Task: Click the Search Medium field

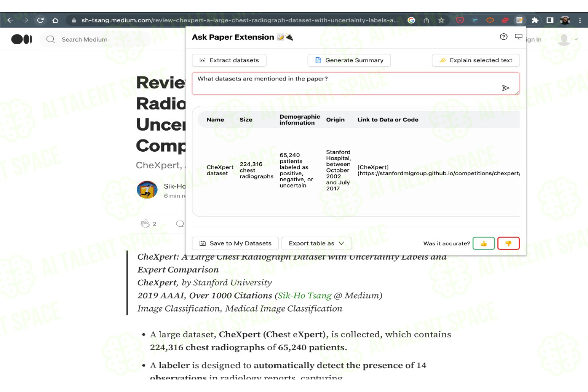Action: click(x=95, y=39)
